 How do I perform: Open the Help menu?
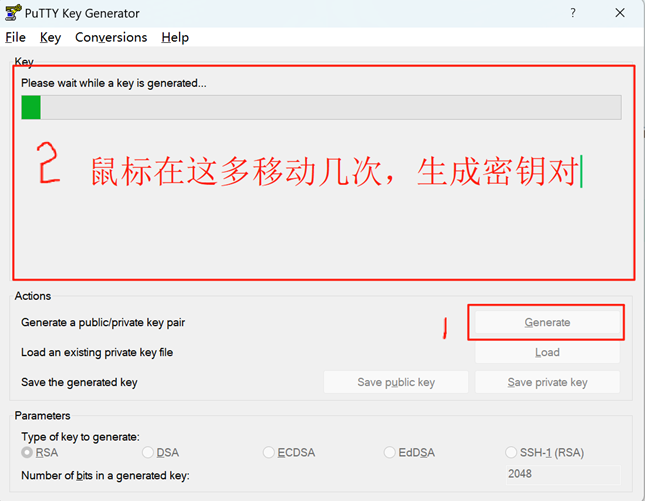tap(175, 37)
